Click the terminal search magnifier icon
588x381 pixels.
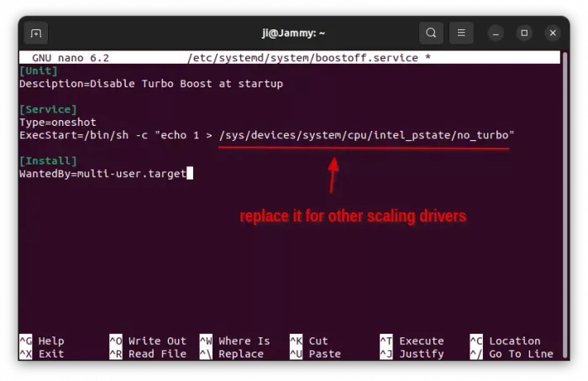[x=431, y=34]
